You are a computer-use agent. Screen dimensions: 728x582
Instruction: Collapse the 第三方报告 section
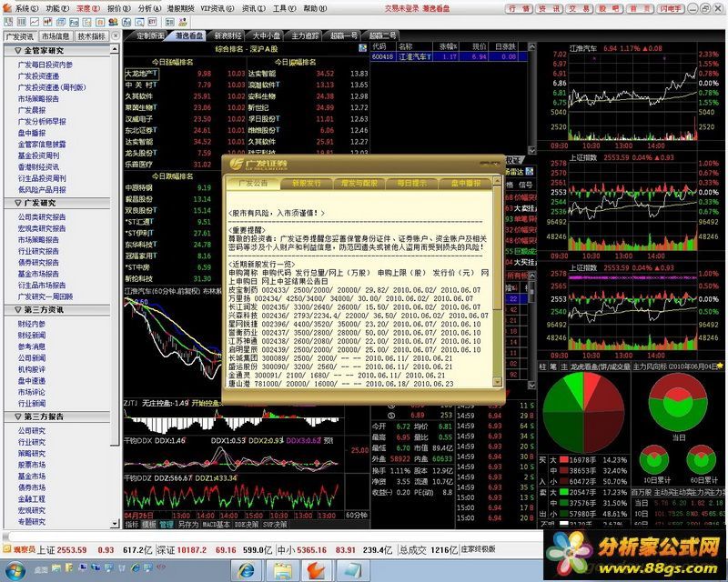[17, 416]
